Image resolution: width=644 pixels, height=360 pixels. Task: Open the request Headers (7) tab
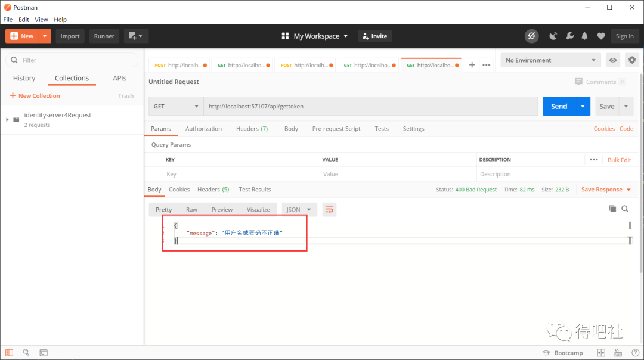pos(252,129)
